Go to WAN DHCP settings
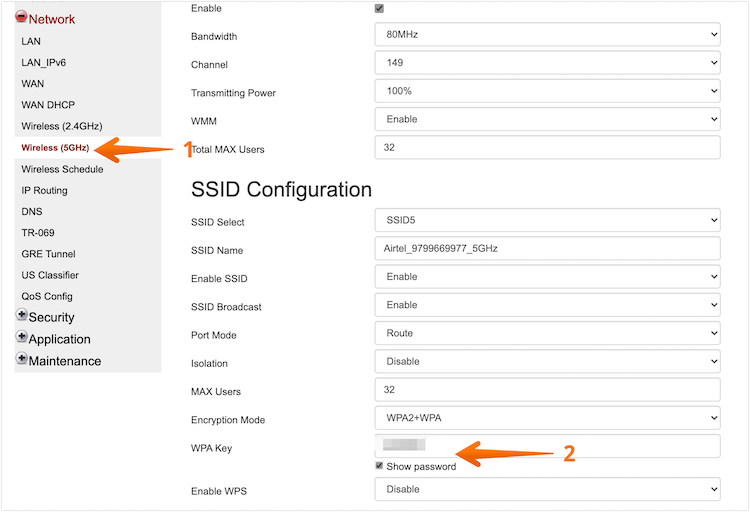Screen dimensions: 750x512 (48, 105)
